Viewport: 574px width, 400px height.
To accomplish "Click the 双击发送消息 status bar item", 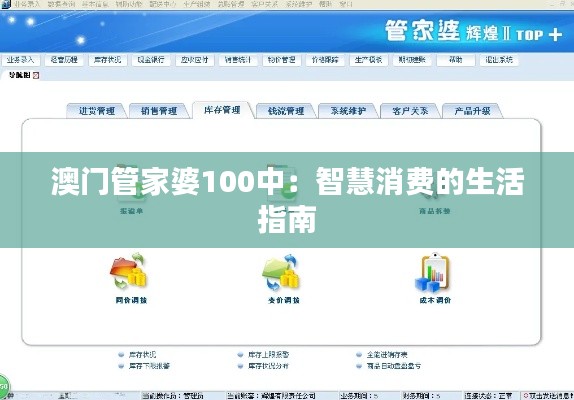I will pyautogui.click(x=548, y=396).
